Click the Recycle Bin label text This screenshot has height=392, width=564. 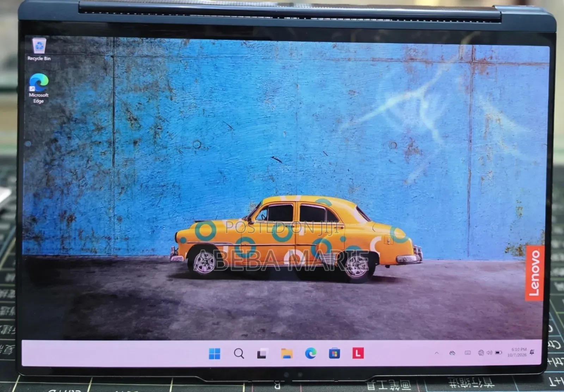click(39, 58)
